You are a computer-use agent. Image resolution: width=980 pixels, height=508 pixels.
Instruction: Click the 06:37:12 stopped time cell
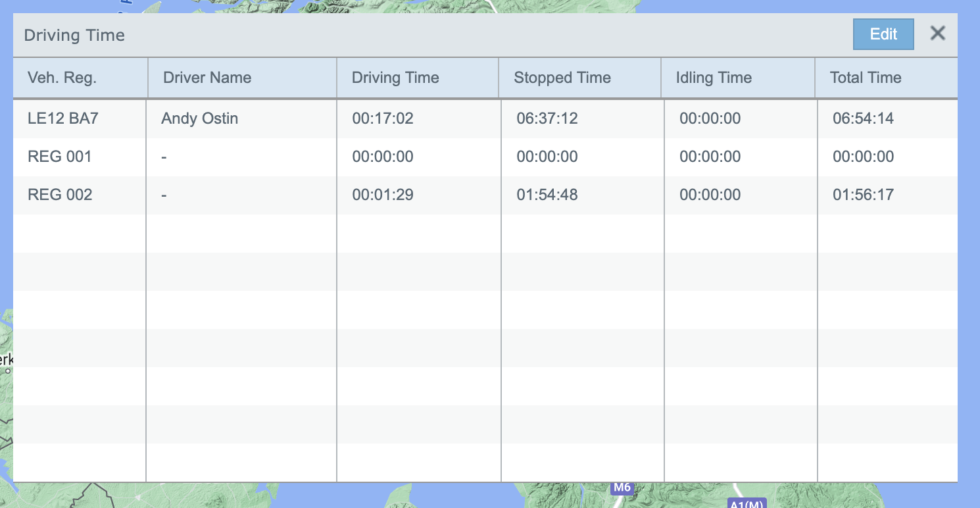[547, 118]
